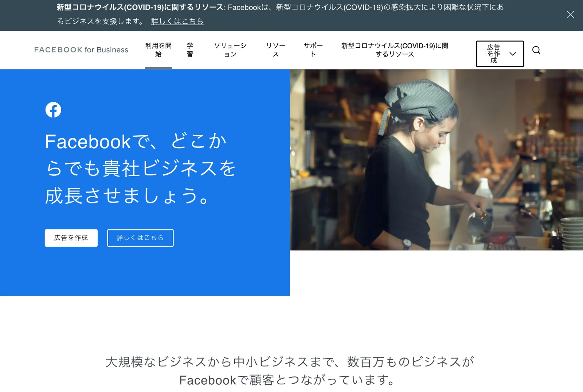
Task: Click the FACEBOOK for Business logo
Action: tap(81, 50)
